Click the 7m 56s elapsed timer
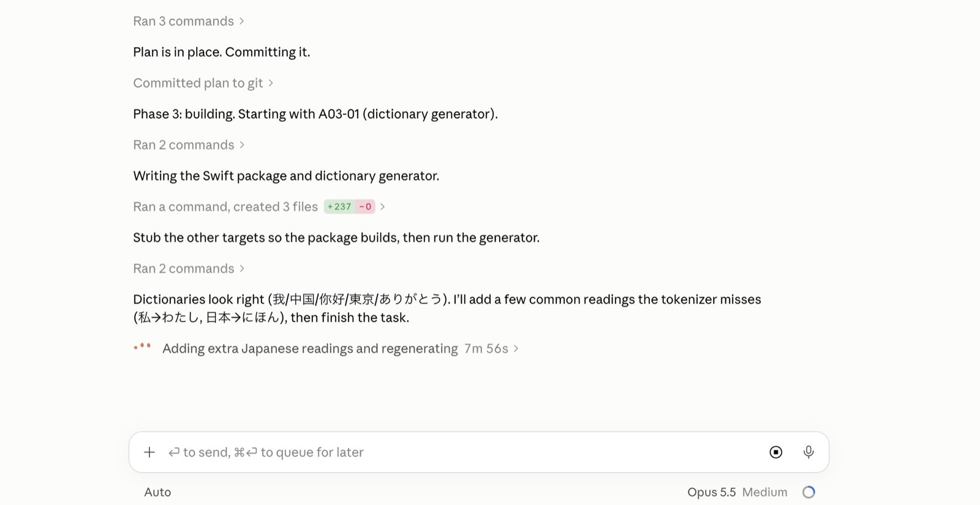The image size is (980, 505). point(486,349)
